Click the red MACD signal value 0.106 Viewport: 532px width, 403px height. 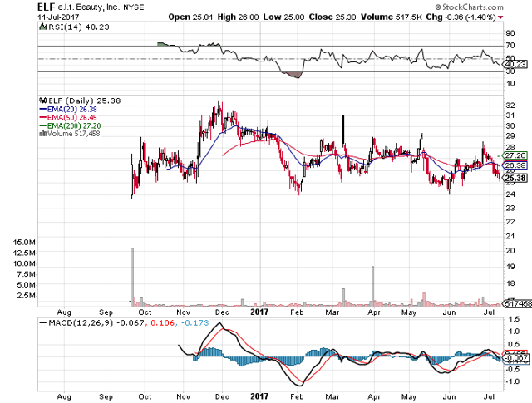[x=162, y=323]
